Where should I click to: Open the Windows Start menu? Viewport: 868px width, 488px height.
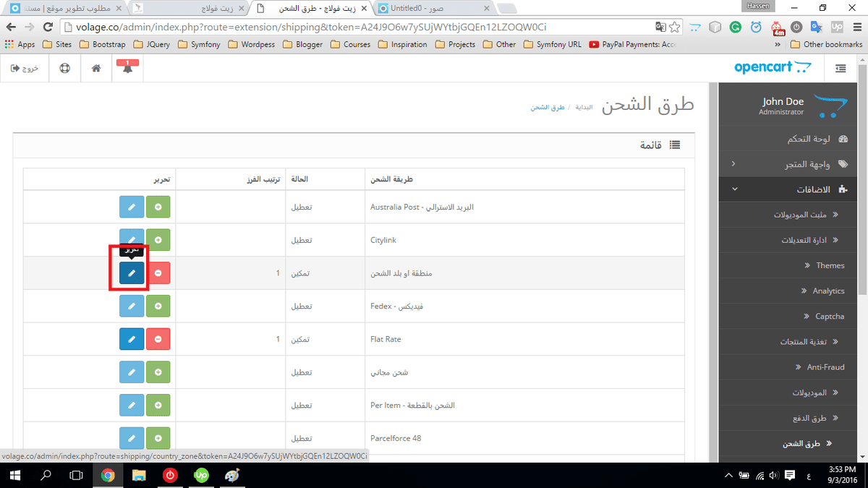click(14, 475)
